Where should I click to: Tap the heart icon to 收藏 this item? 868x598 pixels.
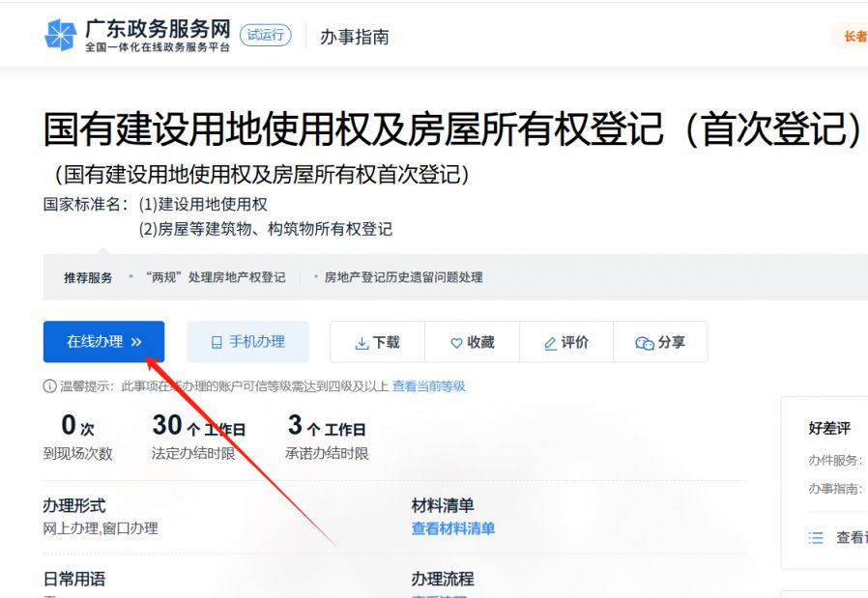tap(456, 343)
